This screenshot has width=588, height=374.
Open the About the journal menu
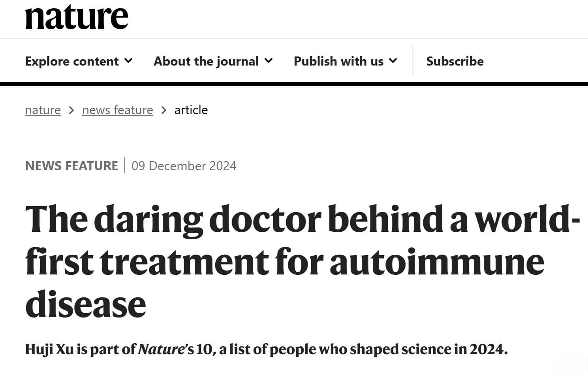point(213,61)
